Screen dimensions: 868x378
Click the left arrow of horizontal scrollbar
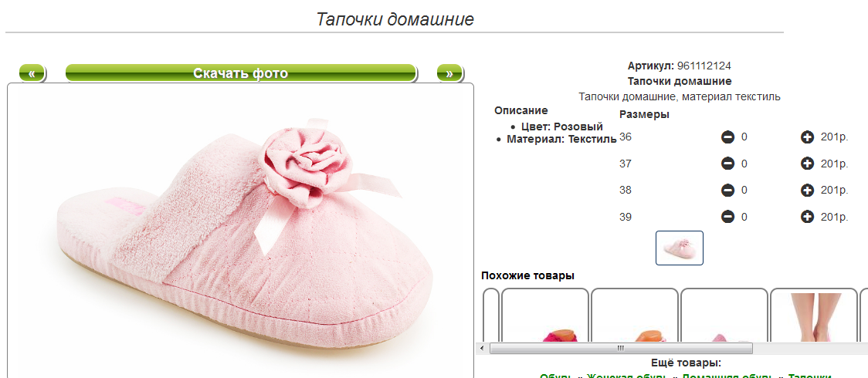pyautogui.click(x=482, y=348)
